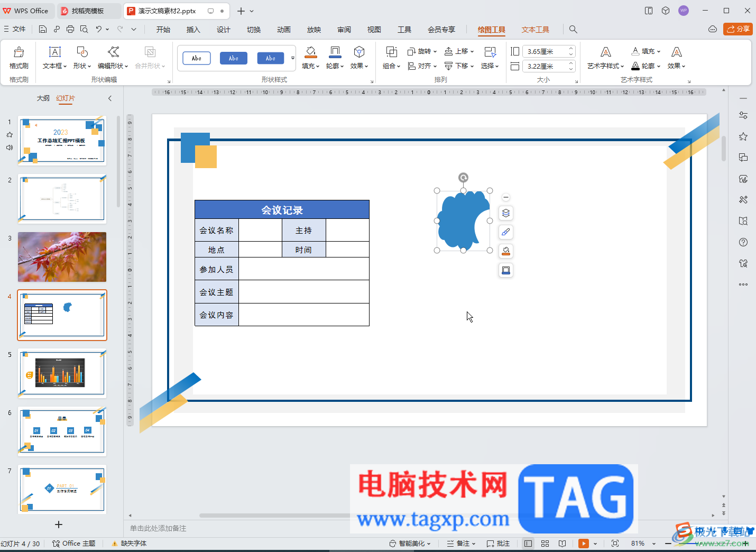Open the Smart Beautify dropdown
Screen dimensions: 756x552
pos(410,544)
